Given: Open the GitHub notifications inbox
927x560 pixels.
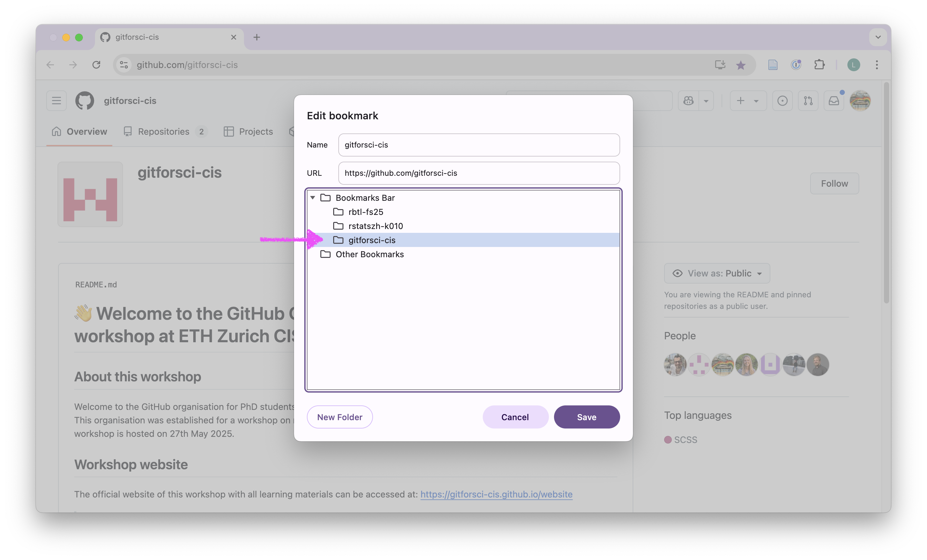Looking at the screenshot, I should point(834,101).
